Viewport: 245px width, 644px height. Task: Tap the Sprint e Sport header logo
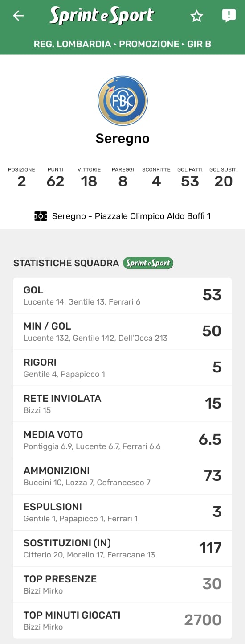102,16
